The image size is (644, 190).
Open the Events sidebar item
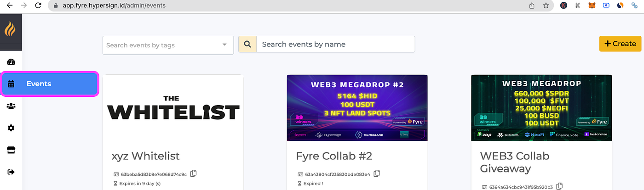[x=50, y=84]
